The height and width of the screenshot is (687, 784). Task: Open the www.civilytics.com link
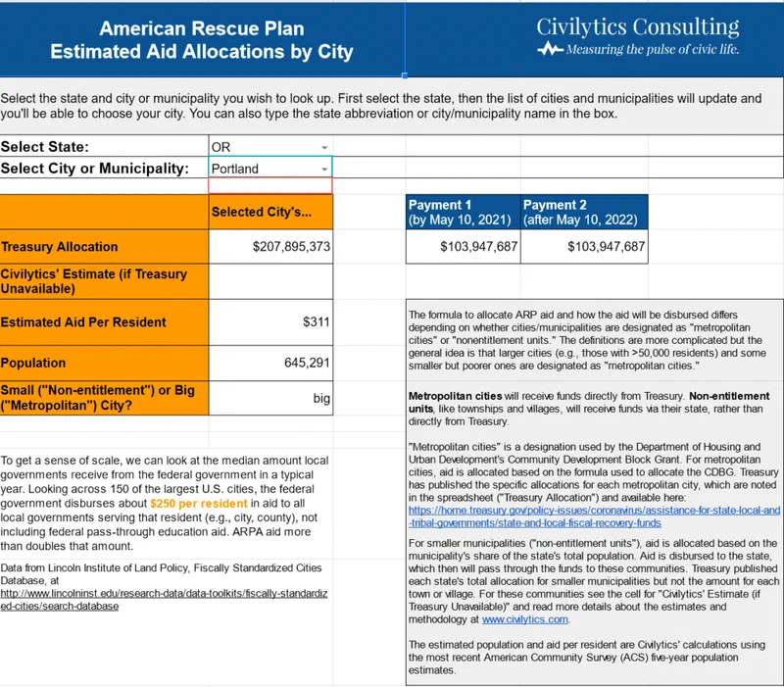pos(525,619)
